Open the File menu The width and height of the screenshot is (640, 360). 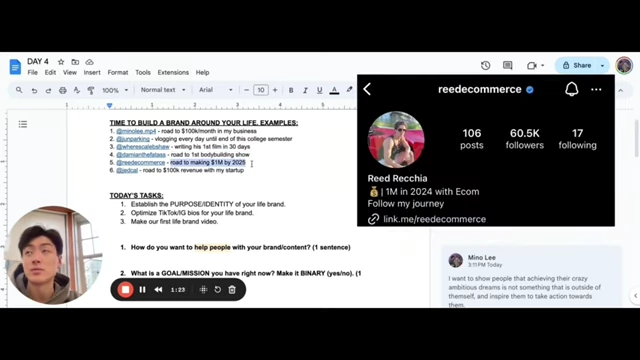(33, 73)
